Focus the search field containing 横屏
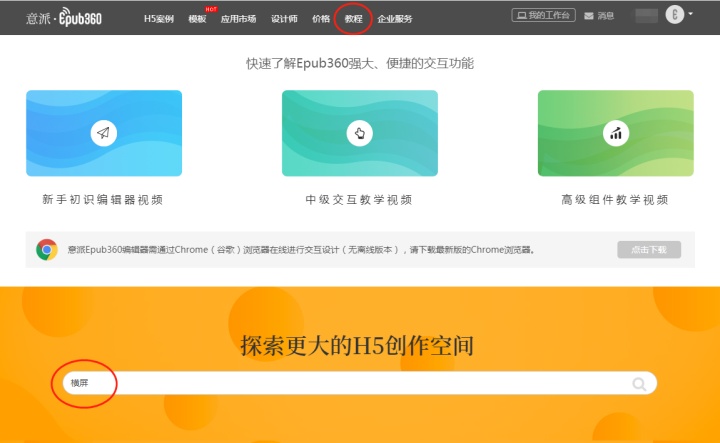Viewport: 720px width, 443px height. 360,383
